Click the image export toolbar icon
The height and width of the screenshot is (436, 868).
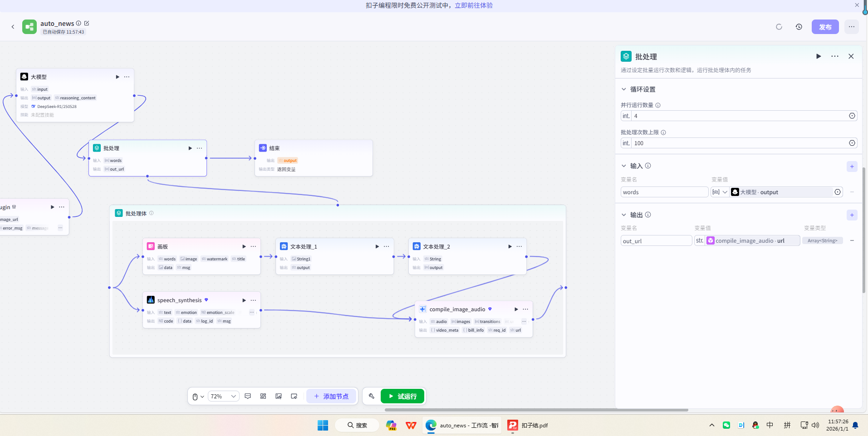[x=279, y=397]
